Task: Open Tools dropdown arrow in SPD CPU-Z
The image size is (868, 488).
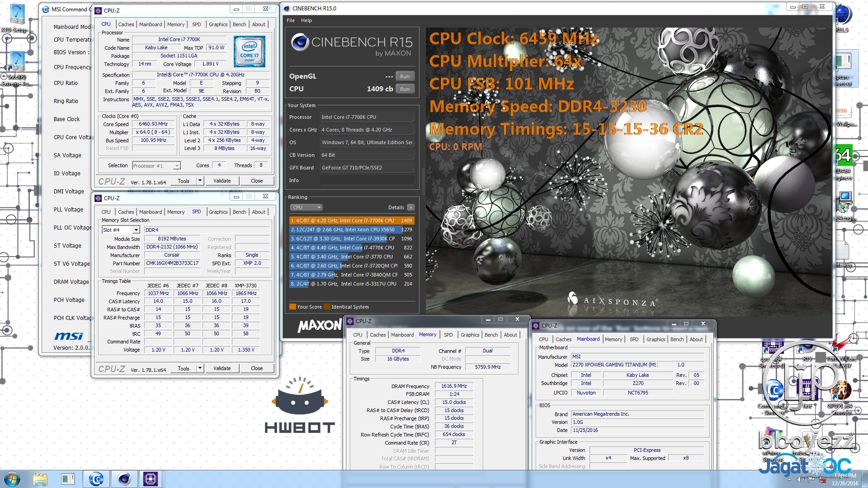Action: click(200, 368)
